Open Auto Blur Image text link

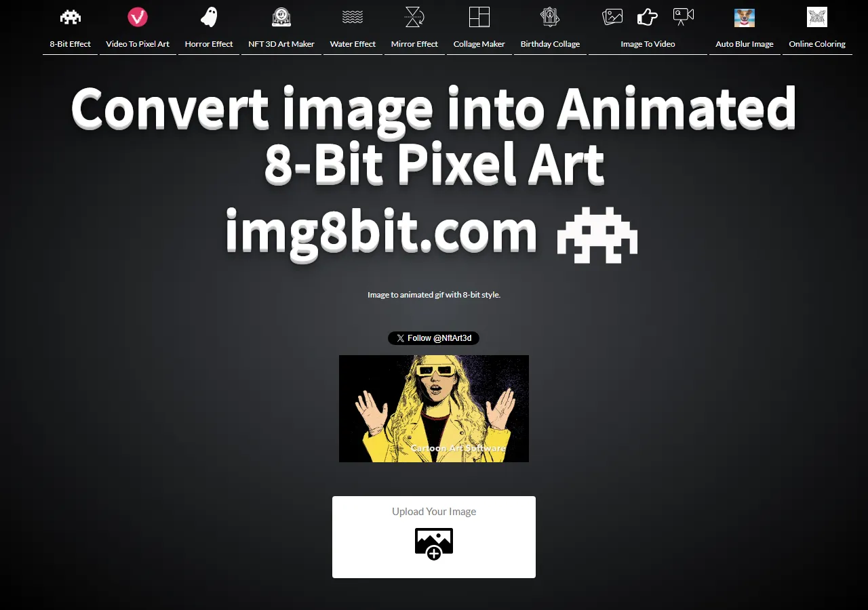[x=745, y=44]
